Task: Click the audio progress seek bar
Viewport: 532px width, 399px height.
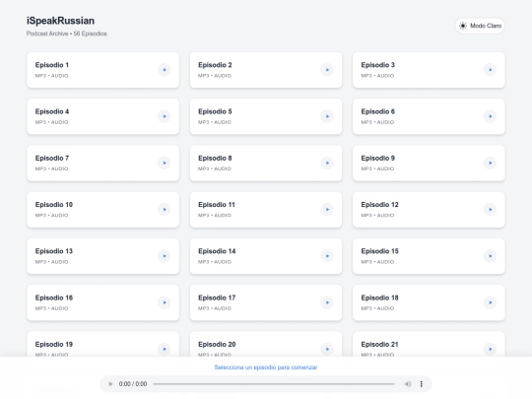Action: 274,384
